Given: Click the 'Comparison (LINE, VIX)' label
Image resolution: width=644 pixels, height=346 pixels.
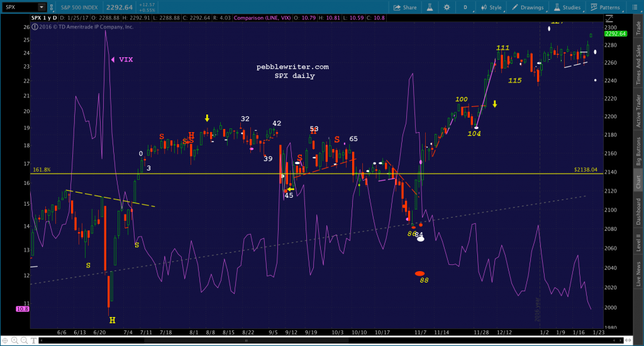Looking at the screenshot, I should pyautogui.click(x=262, y=18).
